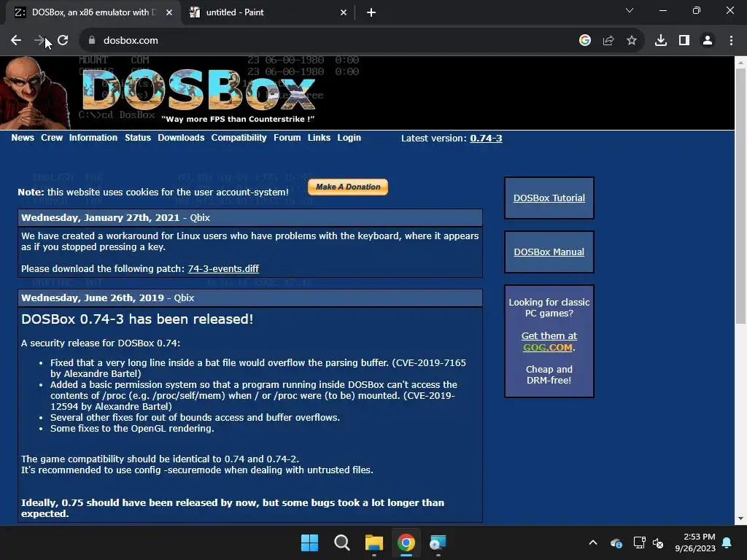Switch to the untitled - Paint tab
This screenshot has width=747, height=560.
click(268, 12)
